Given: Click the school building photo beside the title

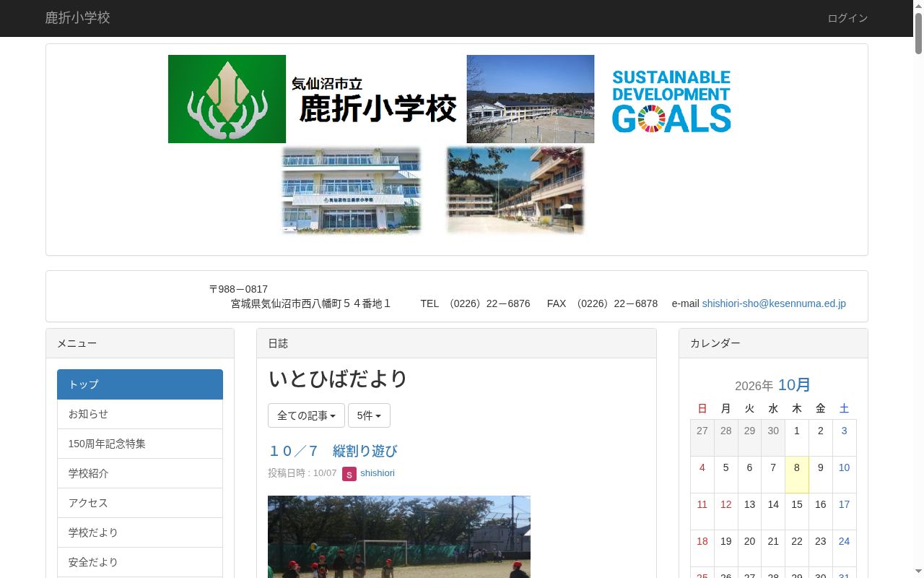Looking at the screenshot, I should click(x=531, y=99).
